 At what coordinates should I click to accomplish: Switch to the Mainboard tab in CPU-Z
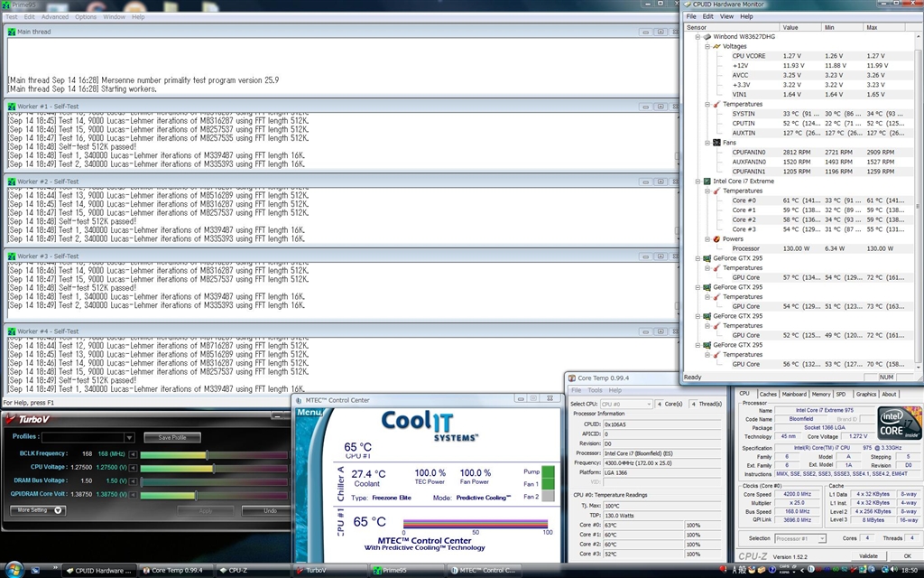click(794, 394)
